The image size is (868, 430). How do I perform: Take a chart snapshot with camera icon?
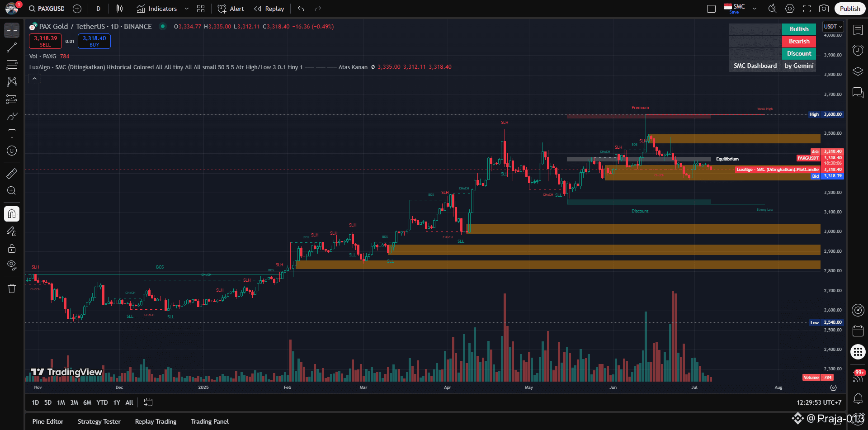(824, 9)
